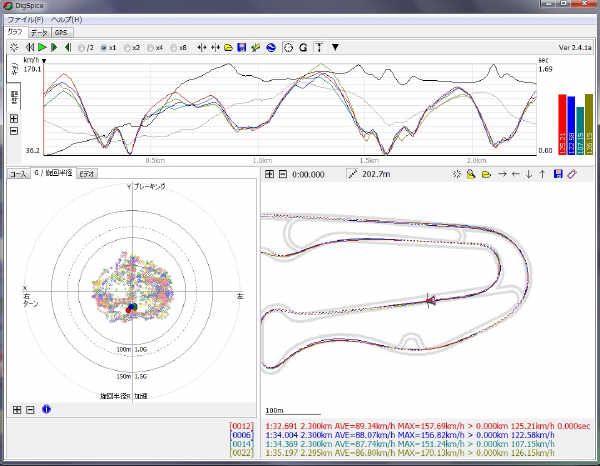The image size is (600, 466).
Task: Select lap [0014] in the lap list
Action: tap(242, 444)
